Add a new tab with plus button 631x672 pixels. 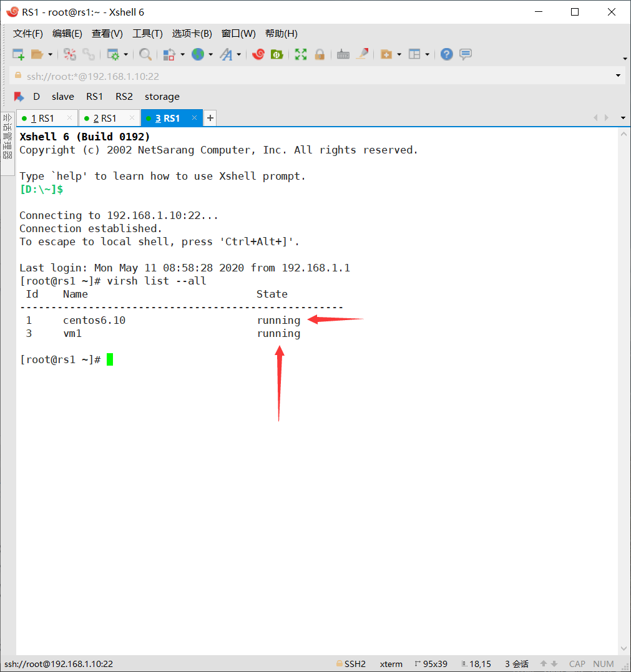tap(210, 119)
